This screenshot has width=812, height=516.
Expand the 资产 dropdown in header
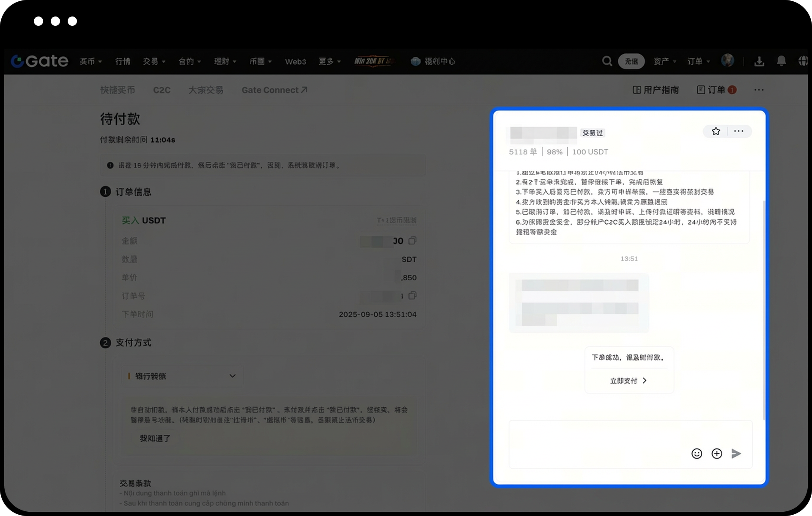(664, 61)
